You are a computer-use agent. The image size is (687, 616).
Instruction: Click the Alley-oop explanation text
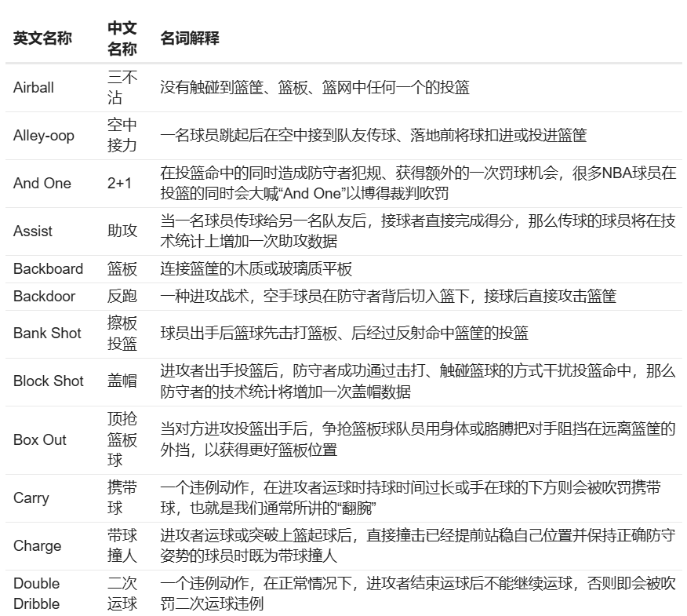point(373,136)
